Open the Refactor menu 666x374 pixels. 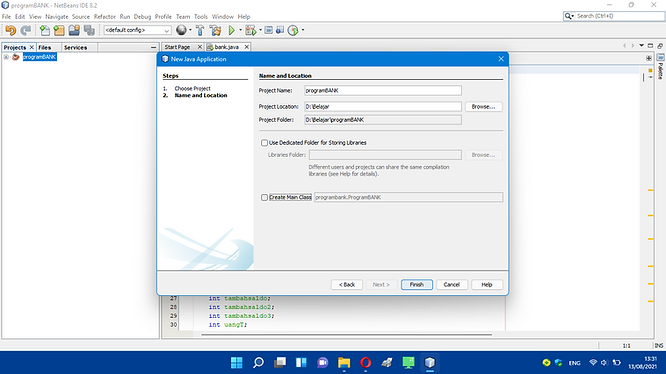click(104, 17)
